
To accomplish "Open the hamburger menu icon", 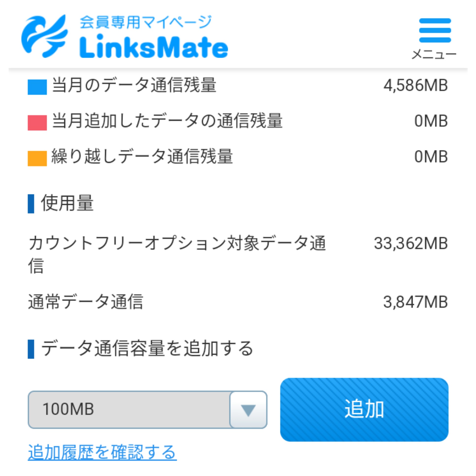I will click(435, 30).
